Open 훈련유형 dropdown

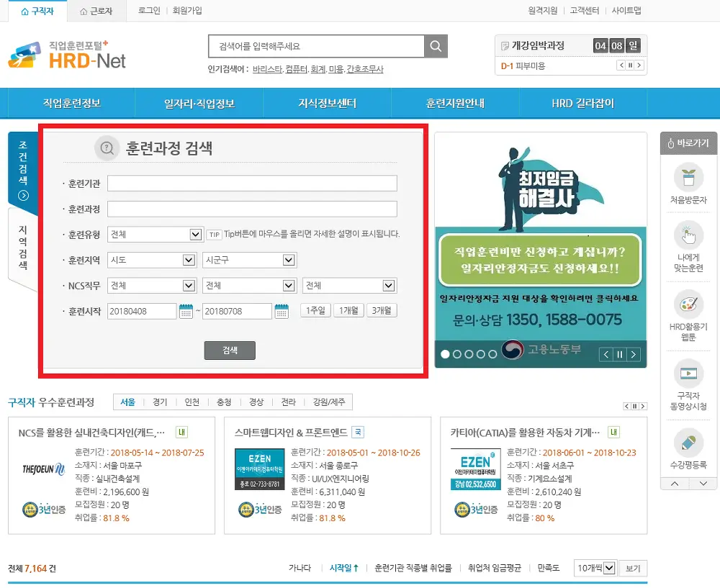click(156, 235)
